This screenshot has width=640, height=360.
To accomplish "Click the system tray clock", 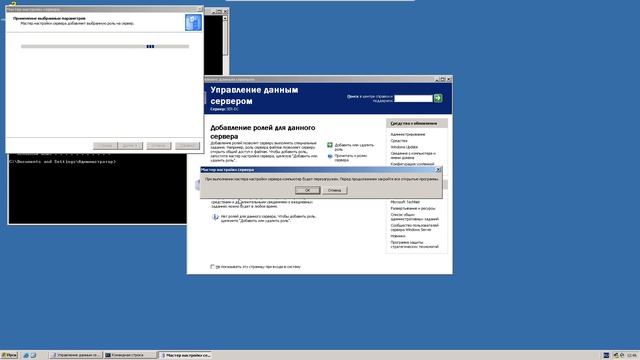I will [632, 356].
